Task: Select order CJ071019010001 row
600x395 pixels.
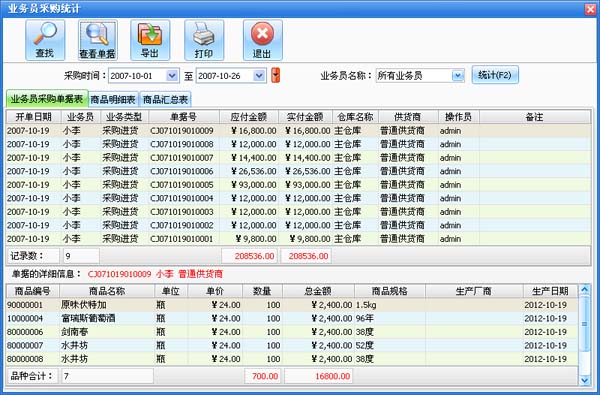Action: pos(298,239)
